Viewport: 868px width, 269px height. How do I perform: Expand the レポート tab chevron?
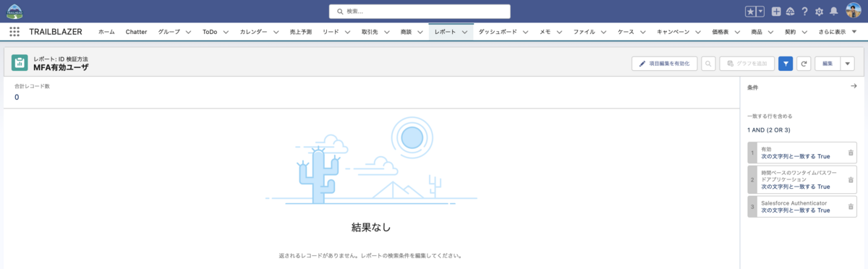(464, 33)
